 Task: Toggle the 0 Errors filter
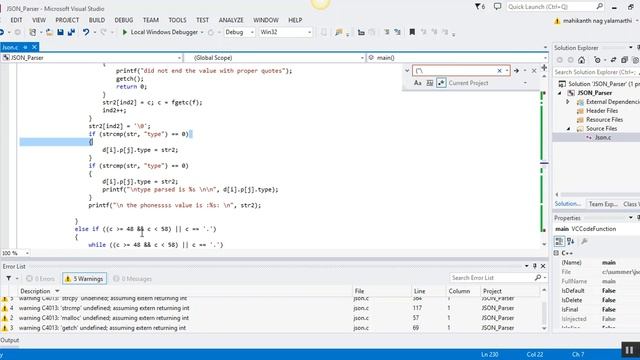tap(40, 279)
